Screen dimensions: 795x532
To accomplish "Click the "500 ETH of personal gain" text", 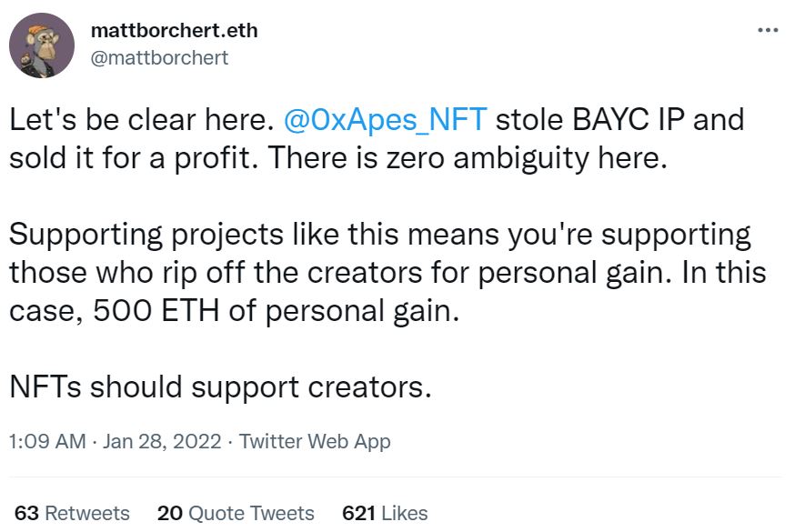I will tap(276, 311).
